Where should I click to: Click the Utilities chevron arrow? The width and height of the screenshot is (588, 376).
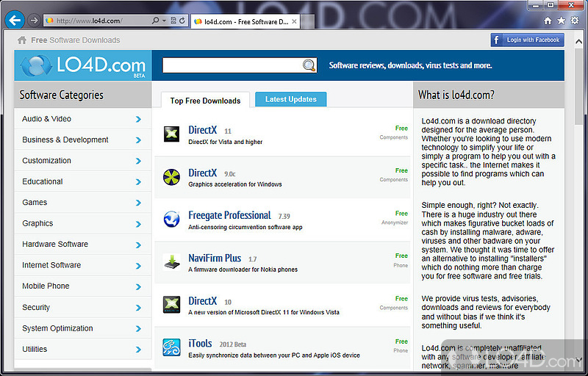point(138,350)
